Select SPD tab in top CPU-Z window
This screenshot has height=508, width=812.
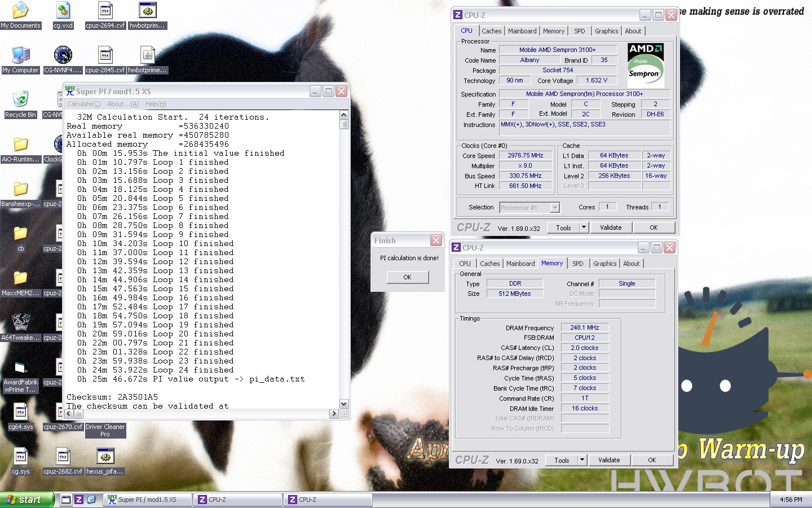click(x=580, y=31)
